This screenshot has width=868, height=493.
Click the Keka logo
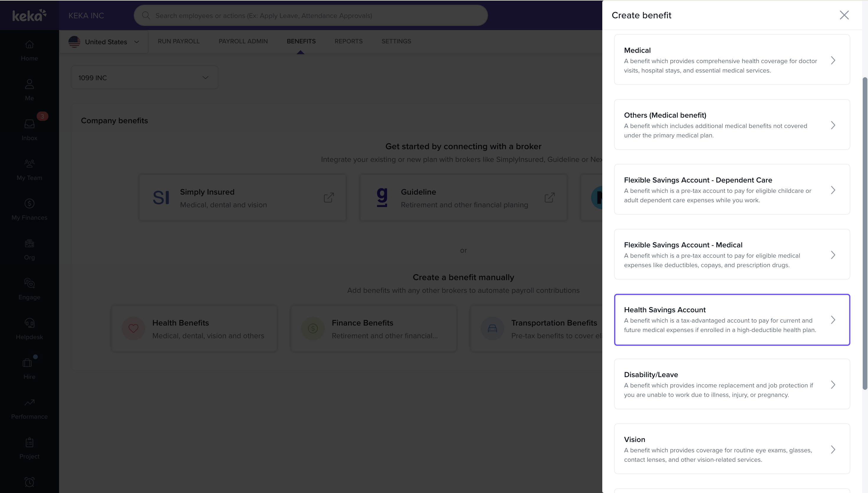pyautogui.click(x=29, y=15)
